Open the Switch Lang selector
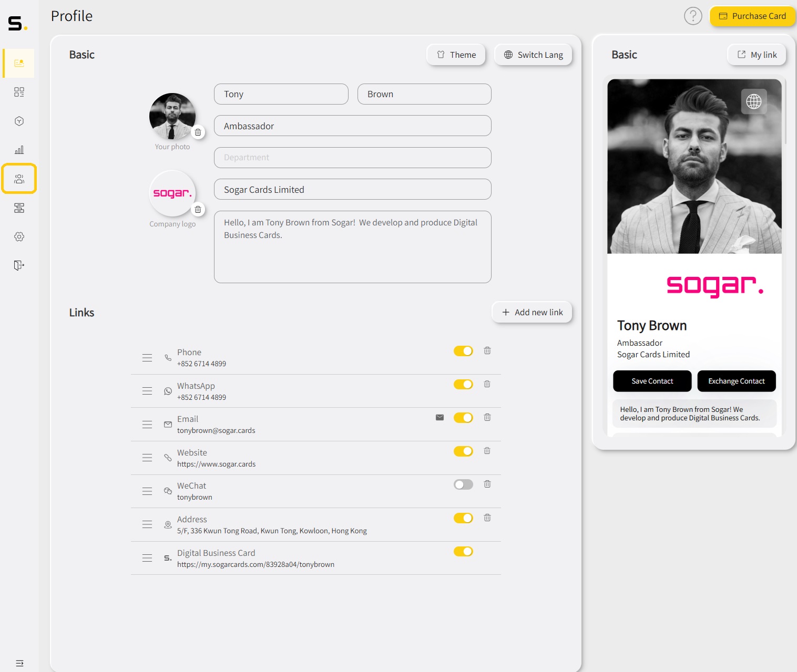This screenshot has width=797, height=672. coord(533,55)
